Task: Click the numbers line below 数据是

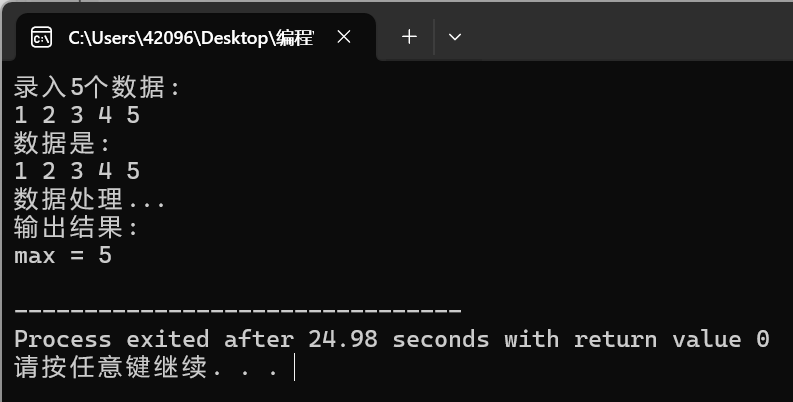Action: click(77, 171)
